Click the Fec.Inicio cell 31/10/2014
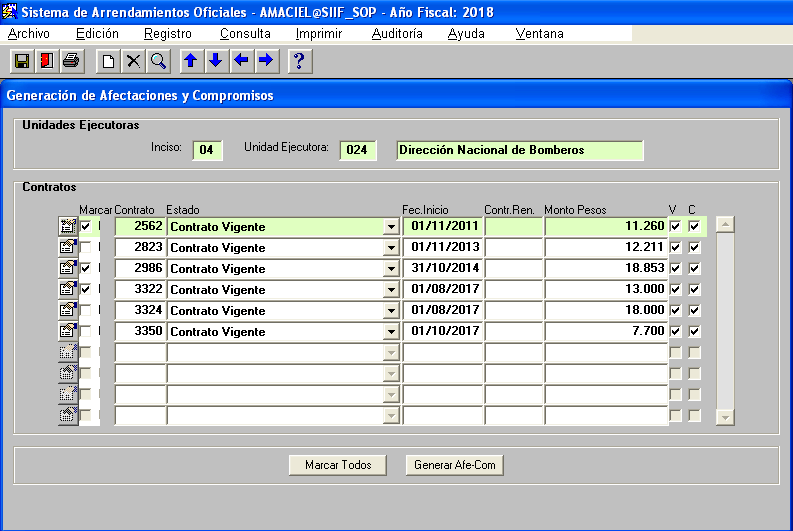Screen dimensions: 793x531 (x=443, y=269)
